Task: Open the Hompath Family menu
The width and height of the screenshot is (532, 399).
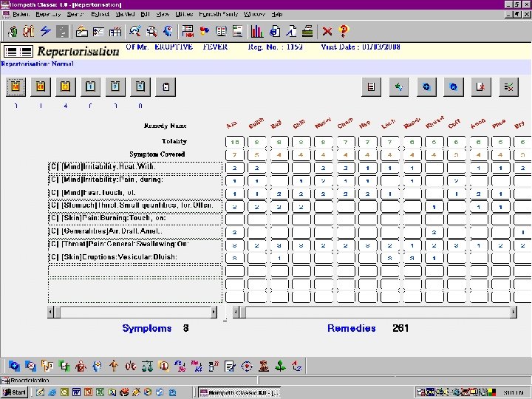Action: click(219, 14)
